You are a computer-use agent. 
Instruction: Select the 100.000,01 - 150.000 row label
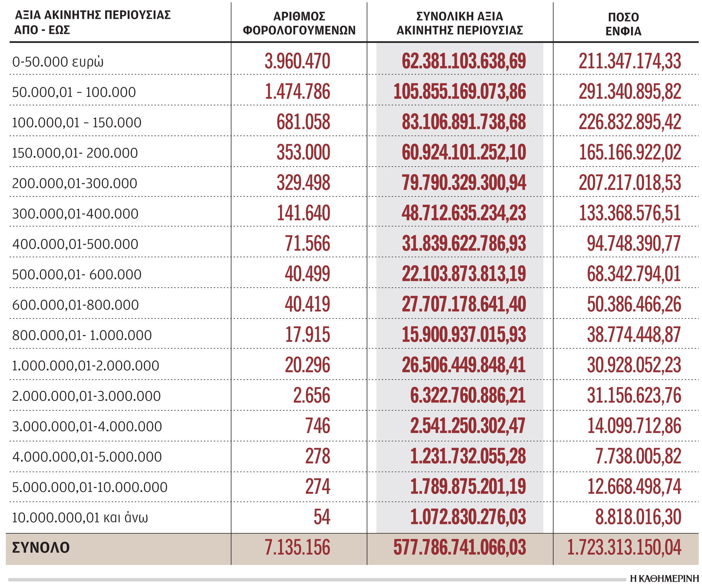pos(76,122)
